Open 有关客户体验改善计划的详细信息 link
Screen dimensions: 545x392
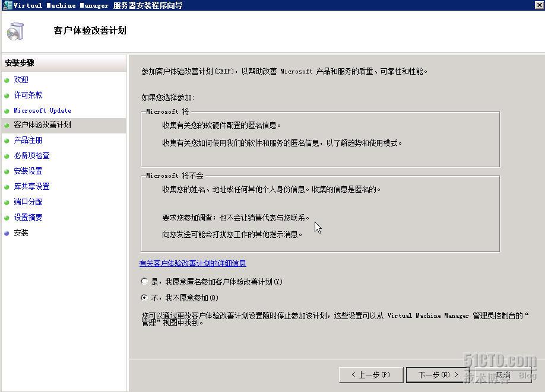pyautogui.click(x=192, y=263)
